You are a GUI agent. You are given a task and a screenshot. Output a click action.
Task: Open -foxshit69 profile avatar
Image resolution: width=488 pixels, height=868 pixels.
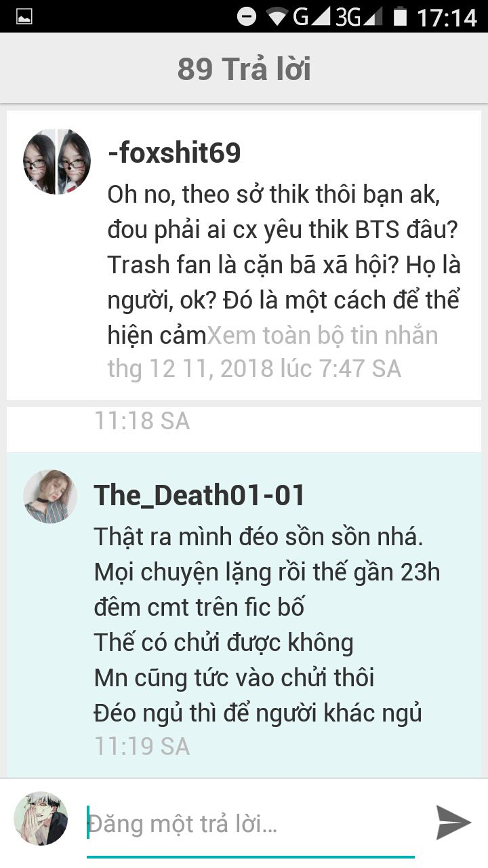[57, 162]
